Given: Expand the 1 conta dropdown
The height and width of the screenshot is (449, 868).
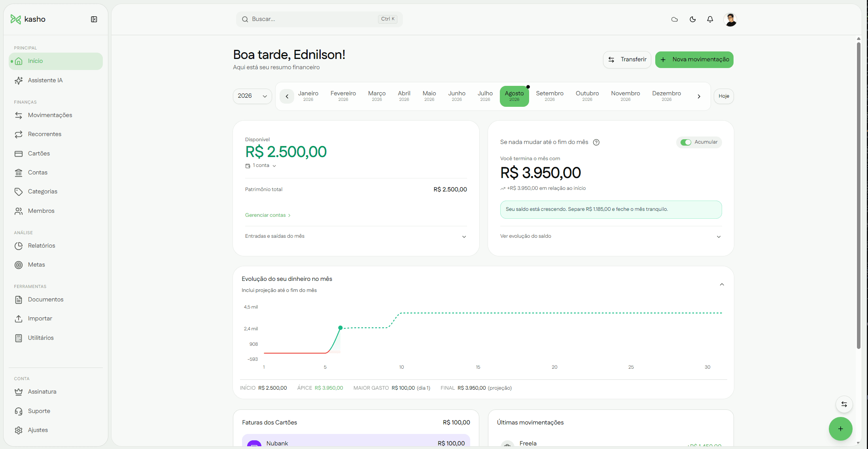Looking at the screenshot, I should (x=261, y=165).
